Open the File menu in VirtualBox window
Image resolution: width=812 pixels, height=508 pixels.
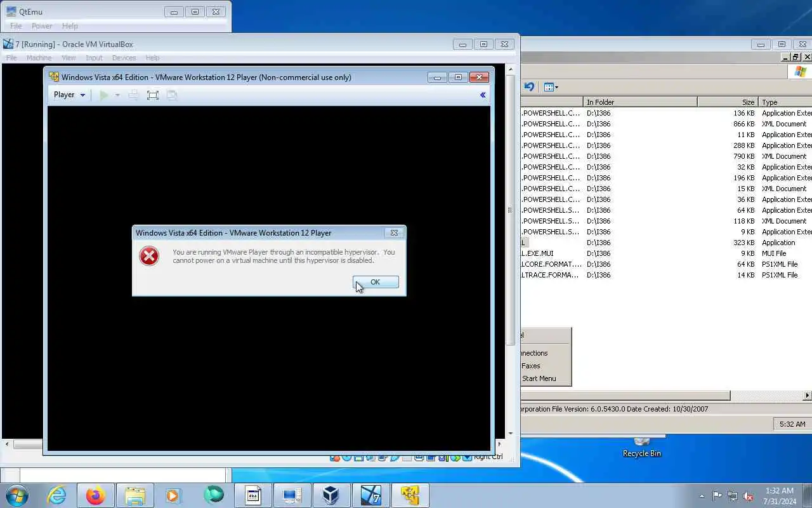pyautogui.click(x=11, y=58)
